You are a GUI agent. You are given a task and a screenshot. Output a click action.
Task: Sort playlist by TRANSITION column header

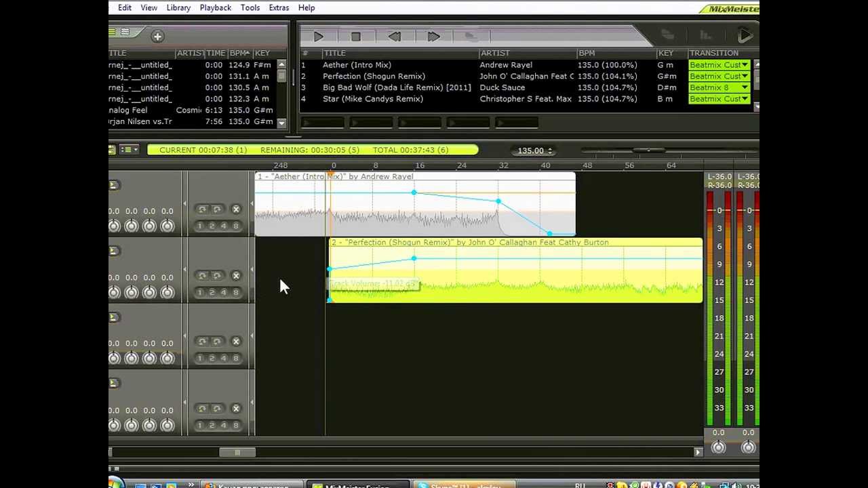(720, 53)
